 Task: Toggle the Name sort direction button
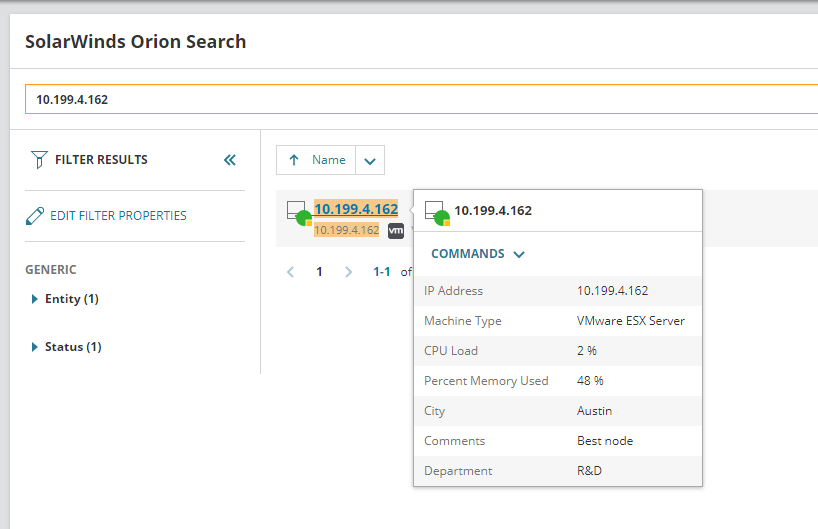tap(315, 160)
